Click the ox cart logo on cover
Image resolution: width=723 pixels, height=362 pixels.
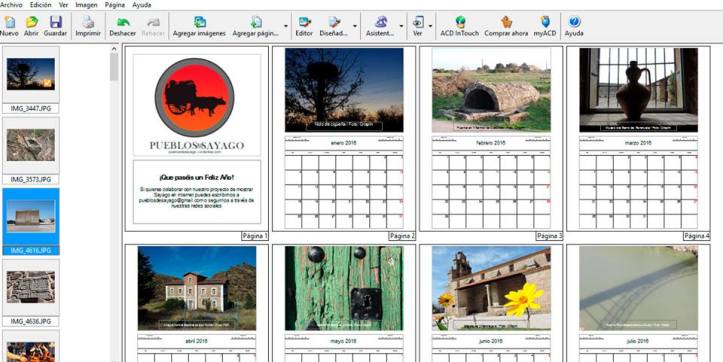click(195, 97)
